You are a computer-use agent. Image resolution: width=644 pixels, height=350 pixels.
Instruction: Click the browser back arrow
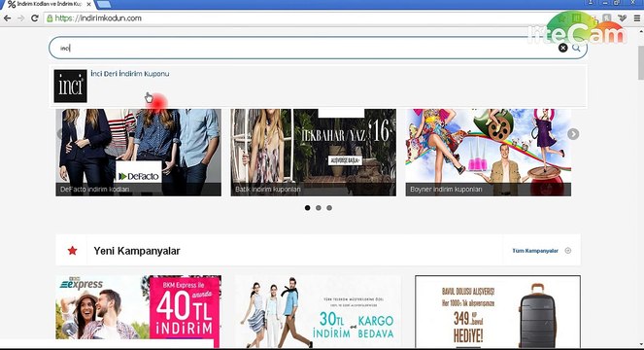point(7,18)
